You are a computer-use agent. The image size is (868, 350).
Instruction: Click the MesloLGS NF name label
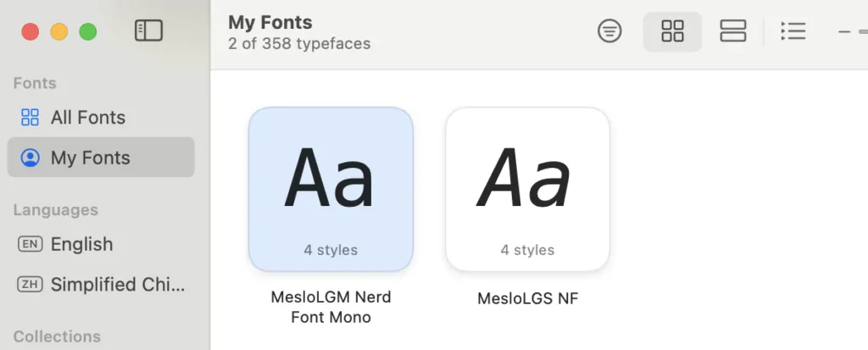527,298
